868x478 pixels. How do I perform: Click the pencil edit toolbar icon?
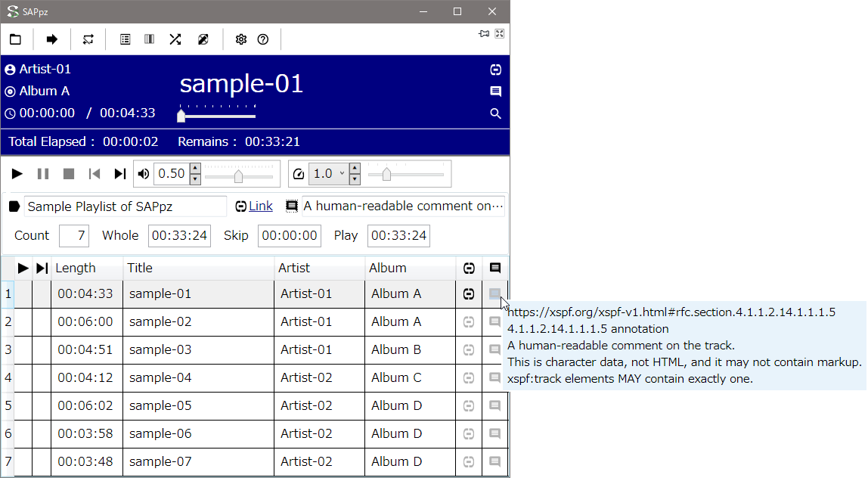pyautogui.click(x=203, y=39)
